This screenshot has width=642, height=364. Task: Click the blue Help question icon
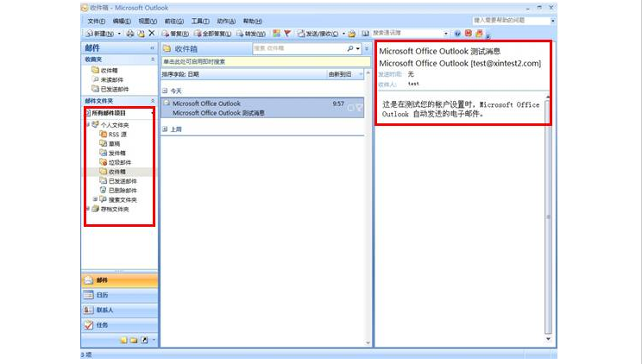tap(457, 34)
